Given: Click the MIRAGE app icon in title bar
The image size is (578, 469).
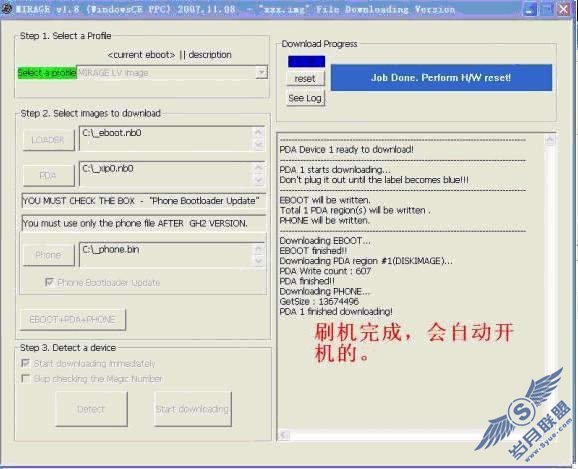Looking at the screenshot, I should pyautogui.click(x=6, y=9).
